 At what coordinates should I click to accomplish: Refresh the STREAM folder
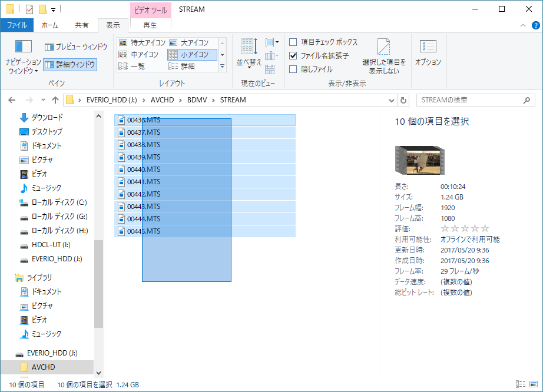click(403, 100)
